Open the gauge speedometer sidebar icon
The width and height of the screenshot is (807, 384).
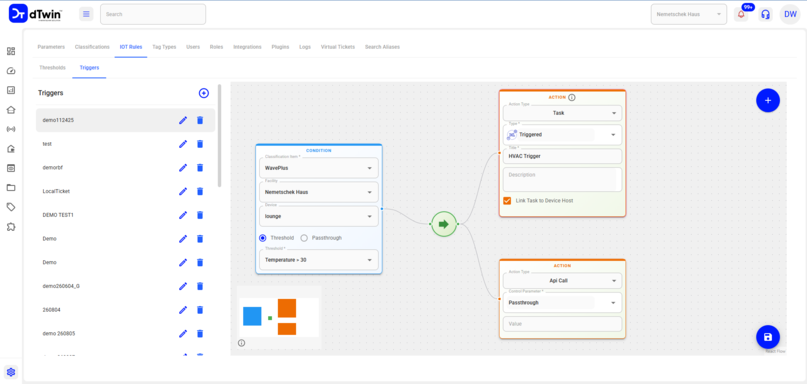pos(11,71)
